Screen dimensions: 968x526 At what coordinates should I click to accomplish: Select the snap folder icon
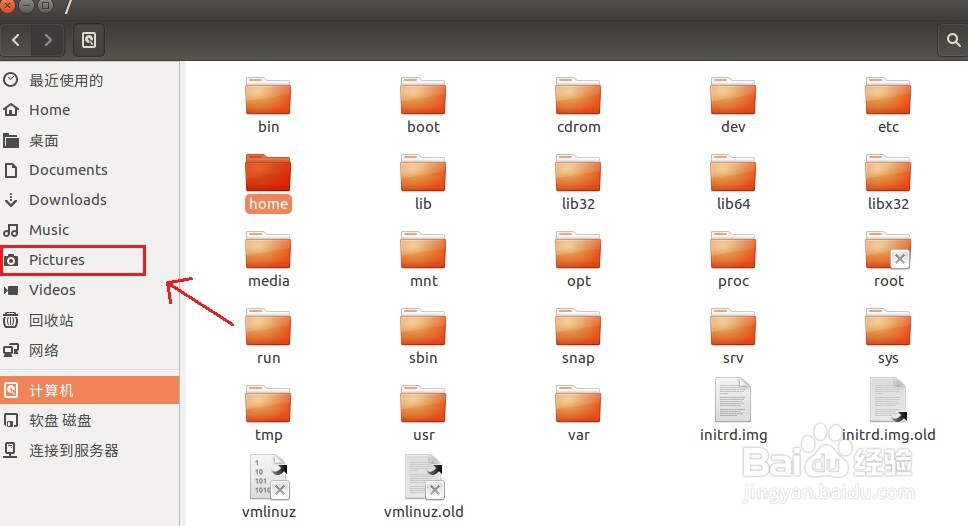click(x=578, y=327)
